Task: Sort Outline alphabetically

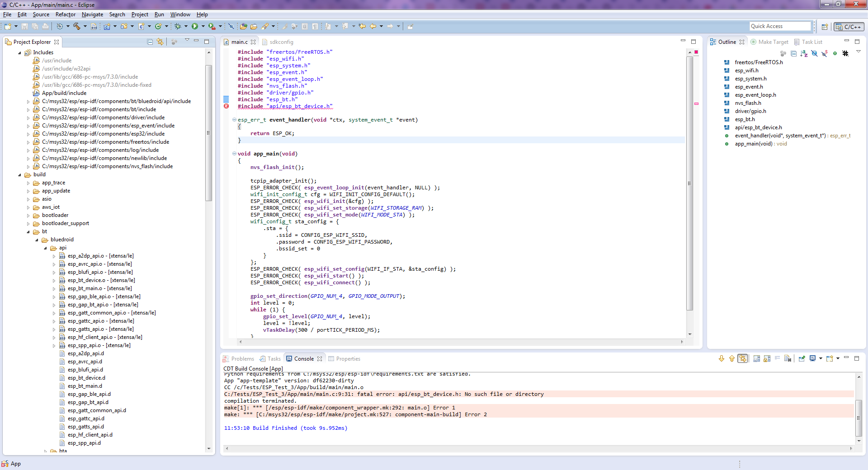Action: pyautogui.click(x=804, y=53)
